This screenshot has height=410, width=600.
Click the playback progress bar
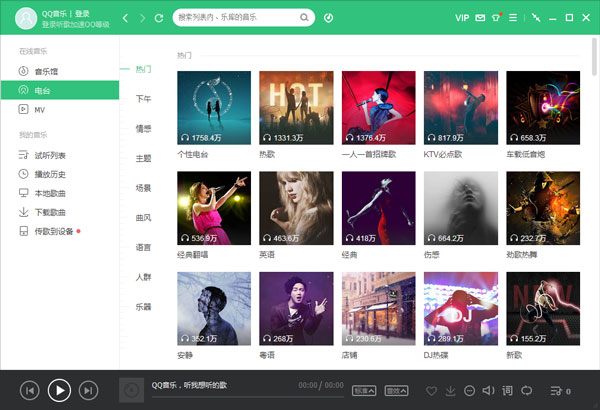[248, 397]
